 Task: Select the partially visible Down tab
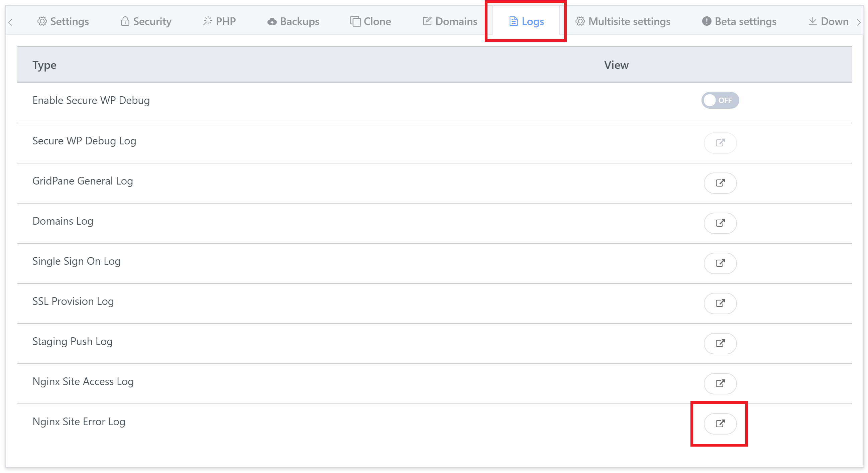pyautogui.click(x=828, y=21)
